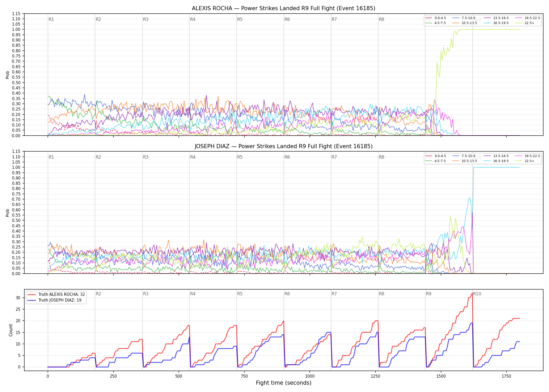This screenshot has height=392, width=549.
Task: Click the R9 round marker in the Count chart
Action: [428, 294]
